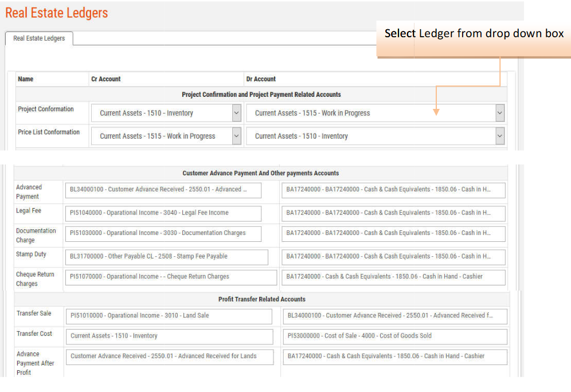Screen dimensions: 571x392
Task: Open Project Conformation Cr Account dropdown
Action: (166, 113)
